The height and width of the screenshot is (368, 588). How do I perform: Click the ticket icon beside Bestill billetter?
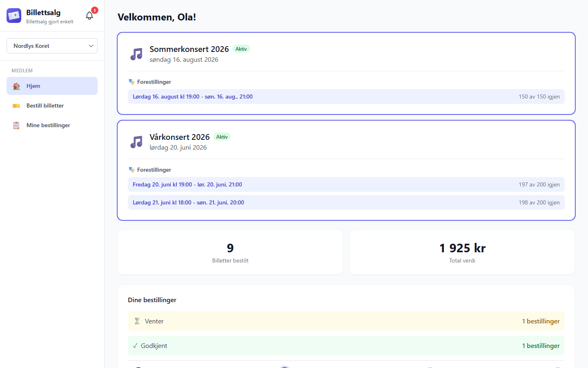tap(16, 105)
